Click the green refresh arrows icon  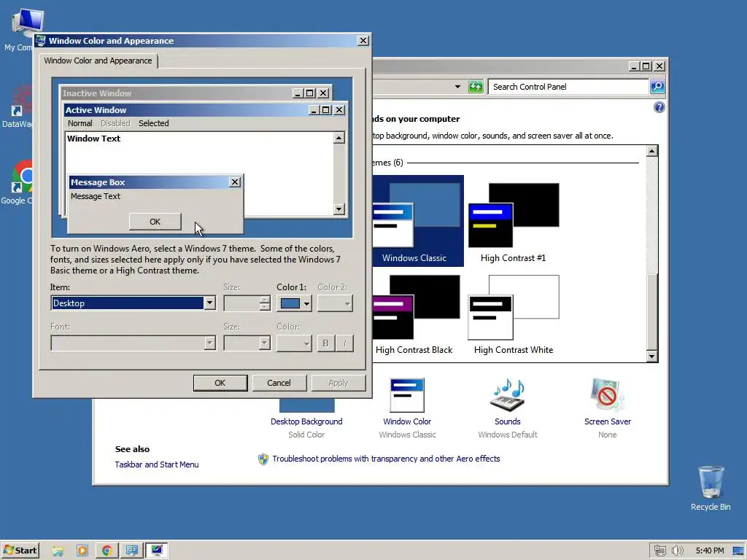click(x=476, y=87)
